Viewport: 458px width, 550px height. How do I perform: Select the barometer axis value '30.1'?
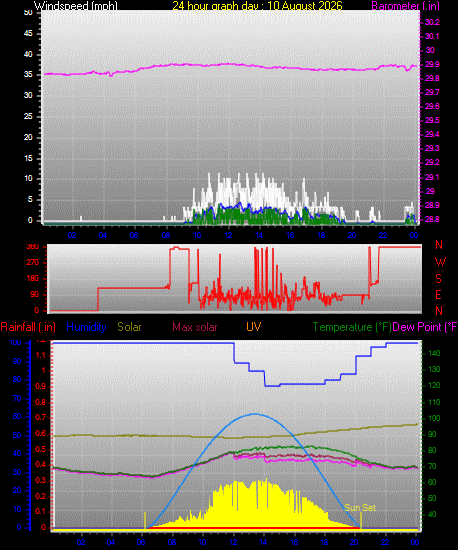pyautogui.click(x=432, y=36)
